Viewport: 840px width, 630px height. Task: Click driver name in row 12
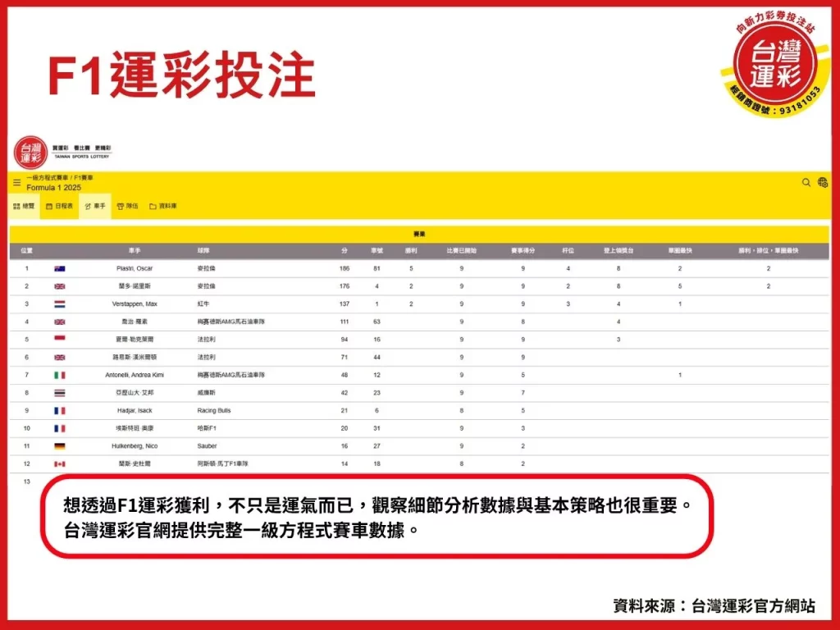[135, 464]
